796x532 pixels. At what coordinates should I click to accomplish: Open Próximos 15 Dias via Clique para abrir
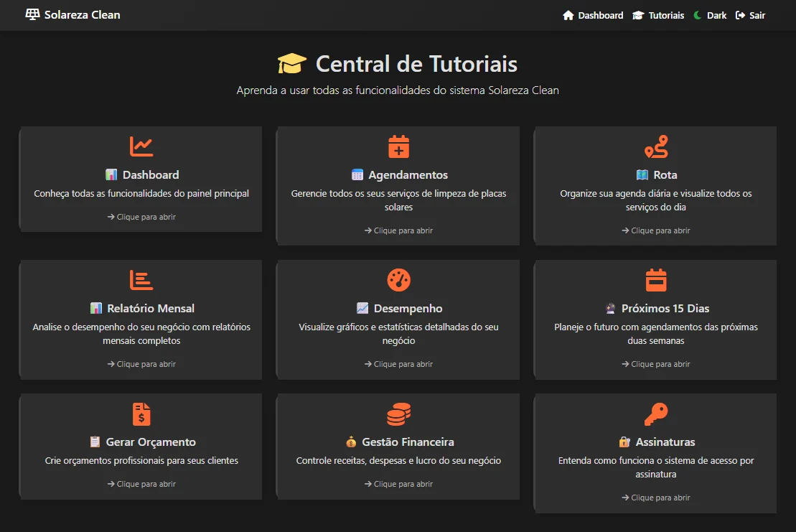point(656,364)
